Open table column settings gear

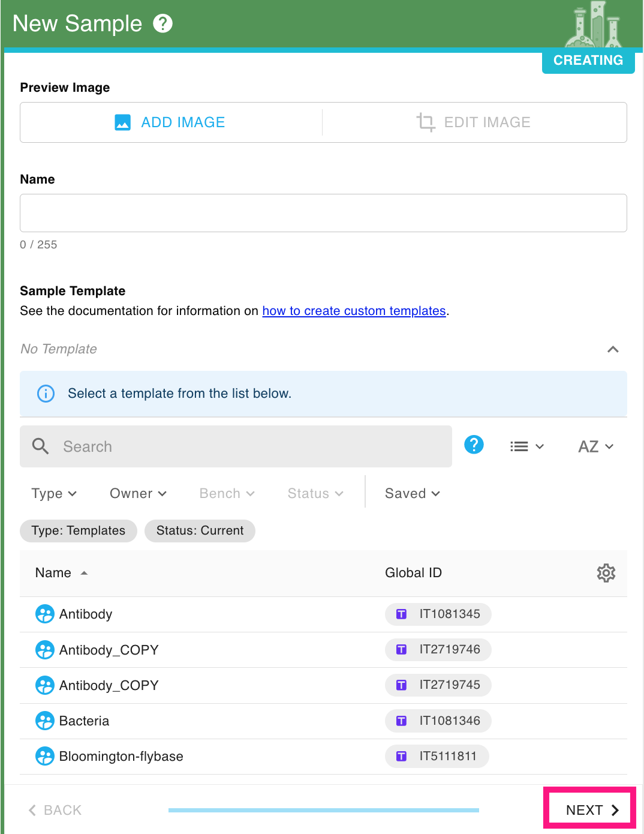pyautogui.click(x=606, y=573)
